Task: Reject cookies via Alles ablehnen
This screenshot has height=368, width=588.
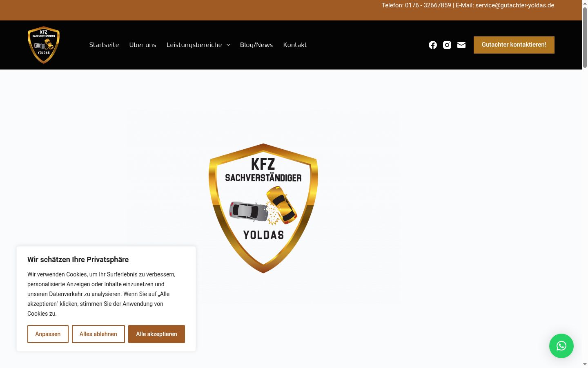Action: click(x=98, y=334)
